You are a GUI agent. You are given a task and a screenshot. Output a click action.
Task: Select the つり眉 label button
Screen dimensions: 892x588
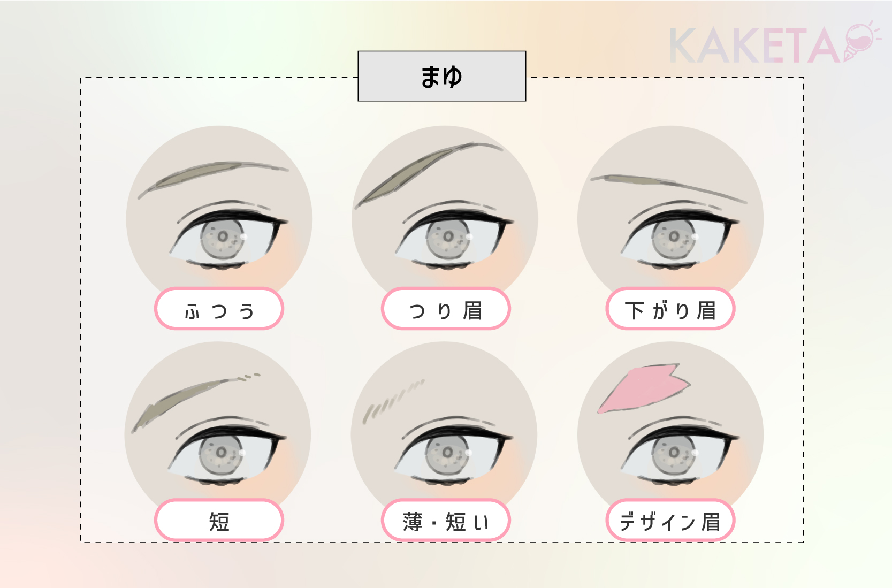pos(446,309)
